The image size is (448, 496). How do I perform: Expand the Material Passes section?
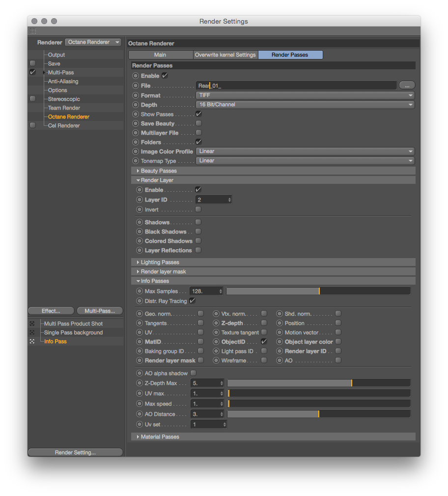coord(138,437)
